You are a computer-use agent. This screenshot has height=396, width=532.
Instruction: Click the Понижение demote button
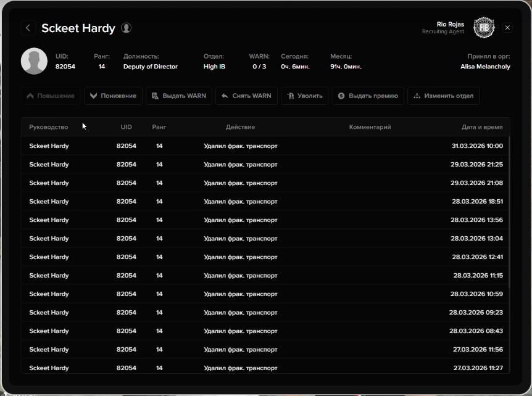113,96
